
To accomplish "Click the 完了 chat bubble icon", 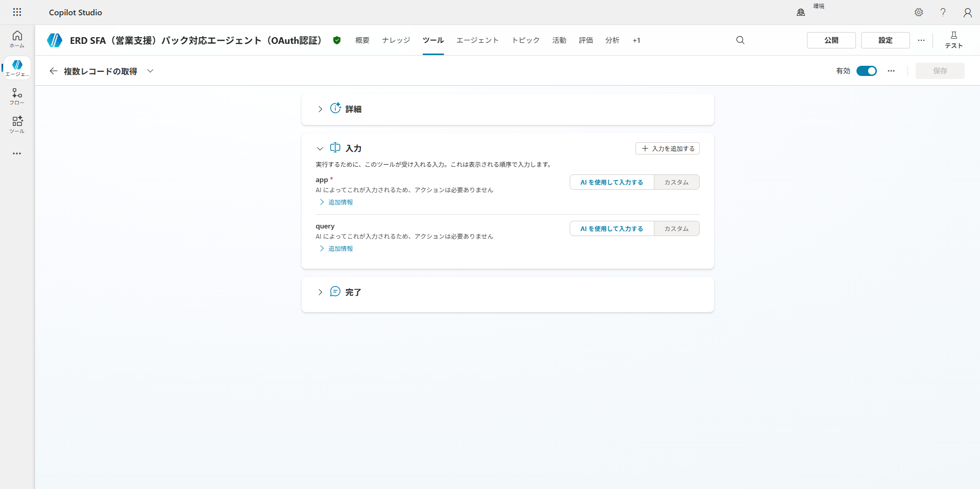I will (x=335, y=292).
